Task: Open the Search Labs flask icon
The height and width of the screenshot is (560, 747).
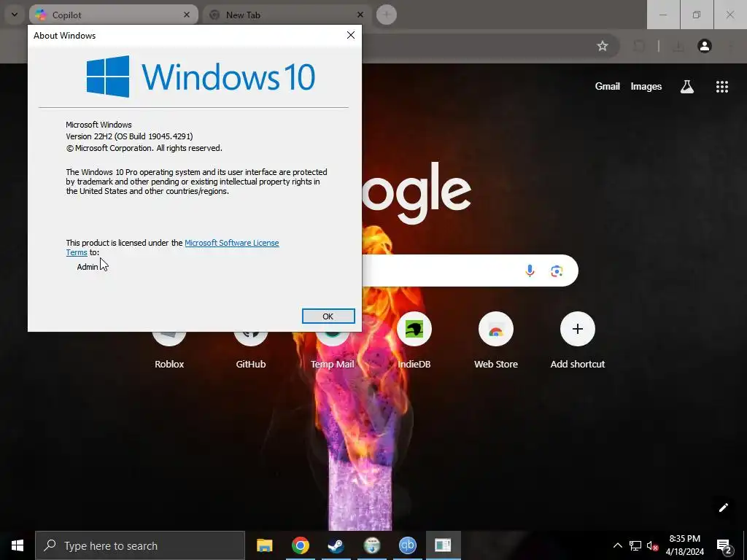Action: point(687,86)
